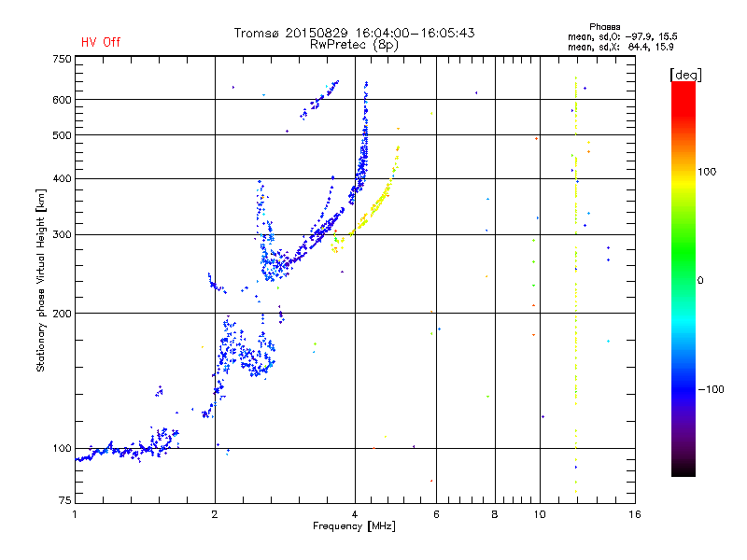Click the y-axis tick label '300'

coord(62,234)
